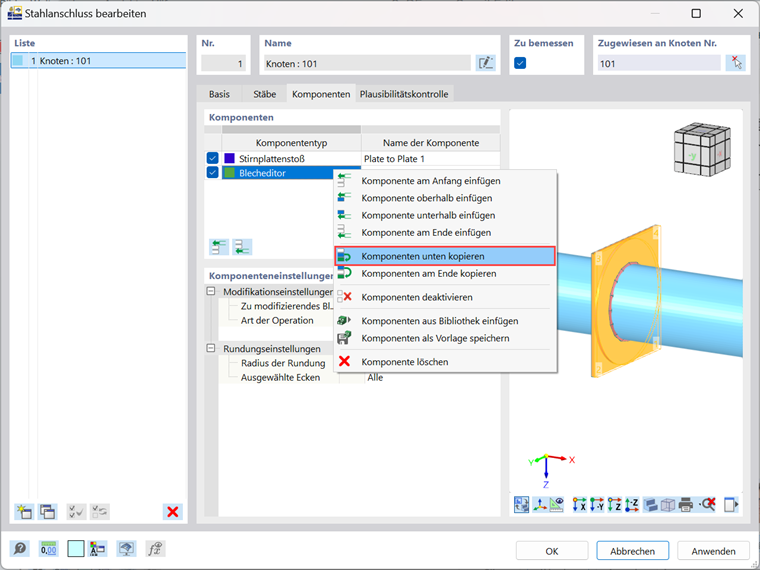The image size is (760, 570).
Task: Edit name using the pencil icon
Action: coord(485,63)
